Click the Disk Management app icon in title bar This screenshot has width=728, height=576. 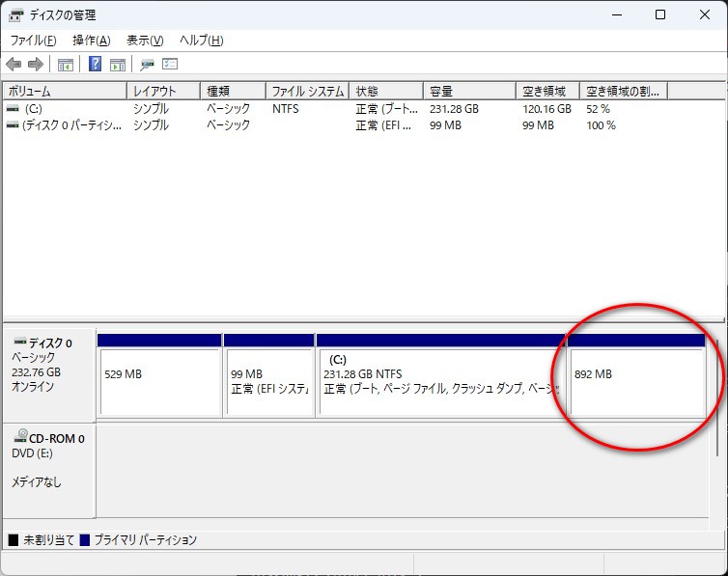click(x=15, y=15)
